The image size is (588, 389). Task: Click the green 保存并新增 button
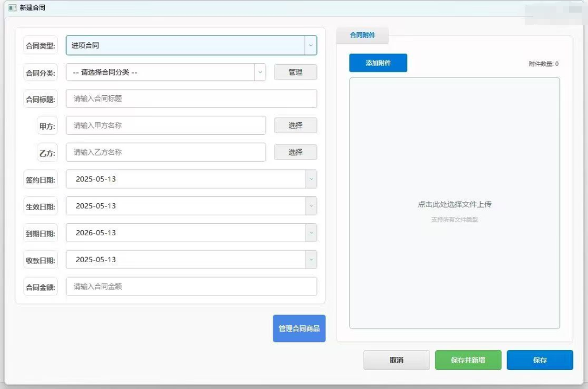(x=468, y=360)
